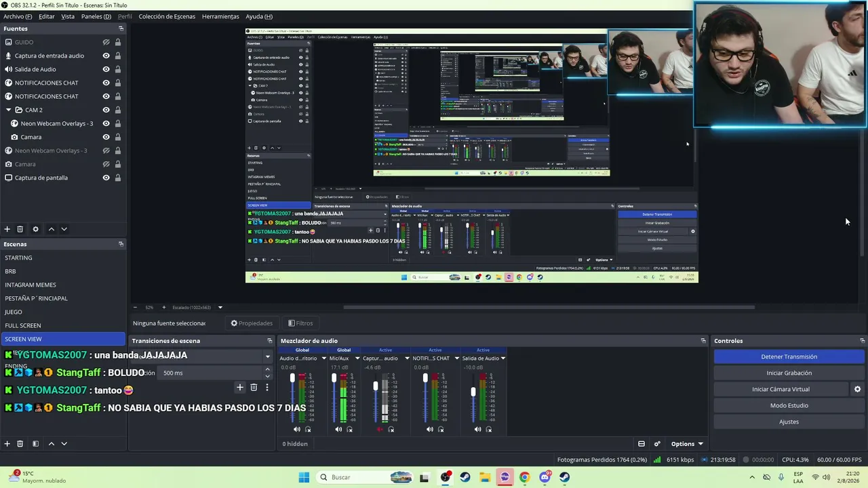The width and height of the screenshot is (868, 488).
Task: Show hidden system tray icons
Action: (752, 477)
